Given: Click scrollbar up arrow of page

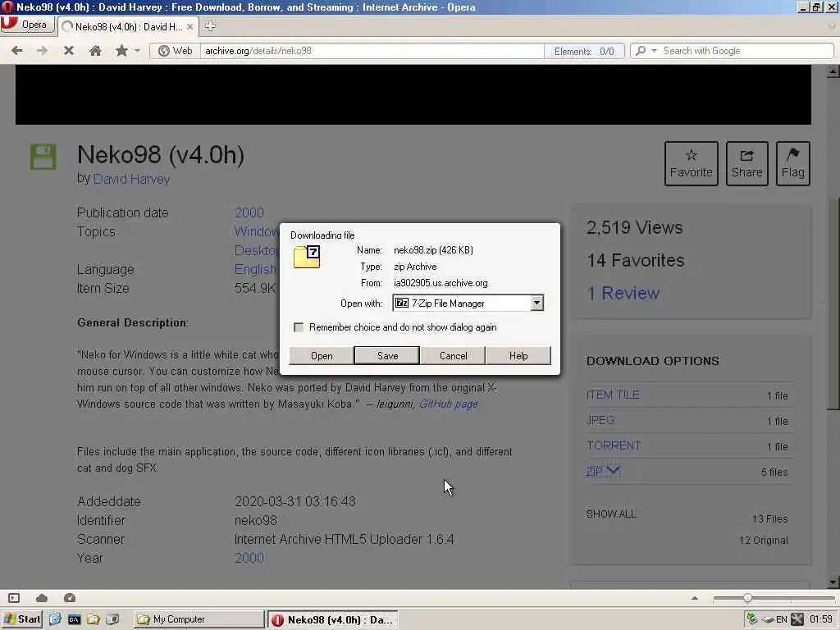Looking at the screenshot, I should coord(833,71).
